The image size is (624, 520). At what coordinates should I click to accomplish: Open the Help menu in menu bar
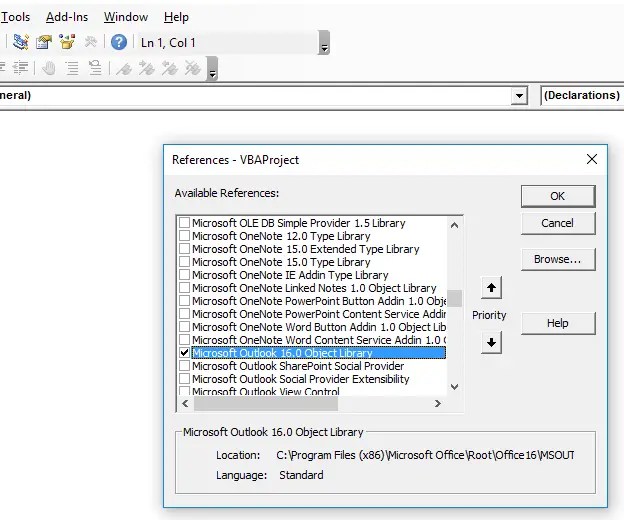176,17
